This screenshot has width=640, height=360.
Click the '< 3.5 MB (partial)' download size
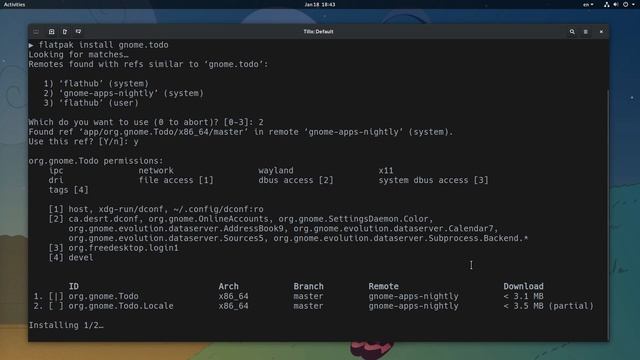click(548, 306)
